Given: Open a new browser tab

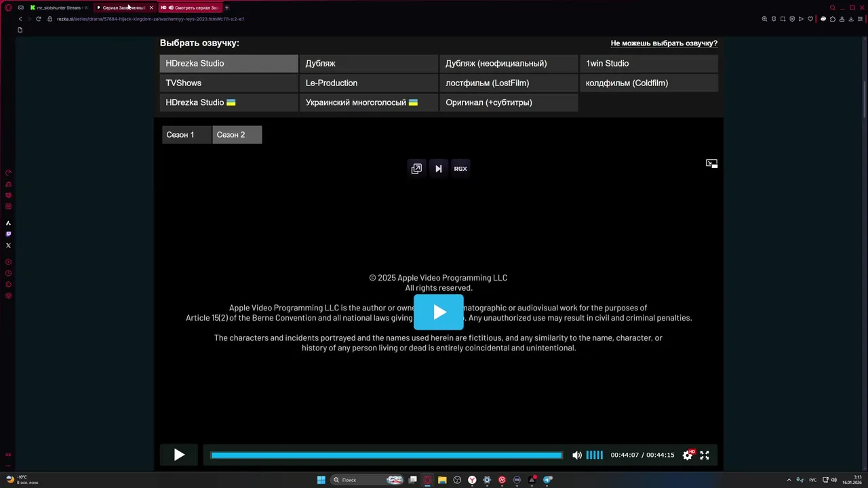Looking at the screenshot, I should coord(226,7).
